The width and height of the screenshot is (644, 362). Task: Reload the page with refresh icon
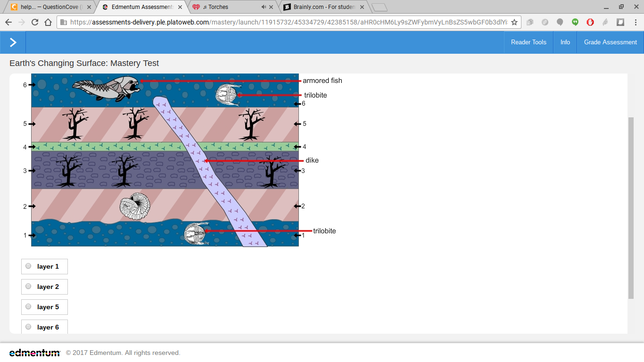pos(35,22)
